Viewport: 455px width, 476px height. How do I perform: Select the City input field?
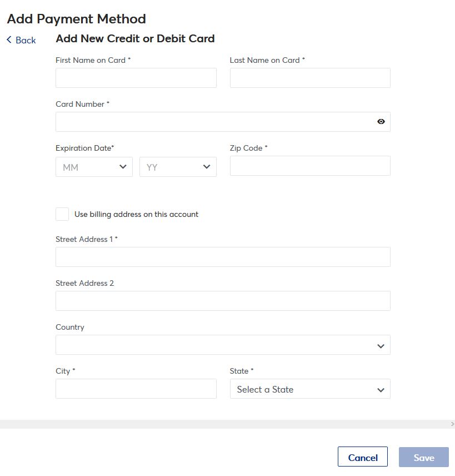coord(136,389)
